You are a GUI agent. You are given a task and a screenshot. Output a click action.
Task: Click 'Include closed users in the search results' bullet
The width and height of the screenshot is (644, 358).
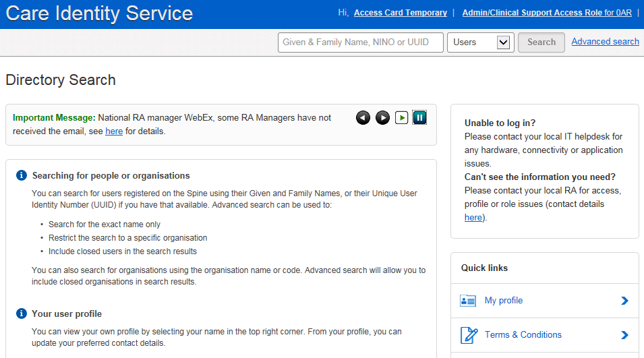(x=122, y=251)
